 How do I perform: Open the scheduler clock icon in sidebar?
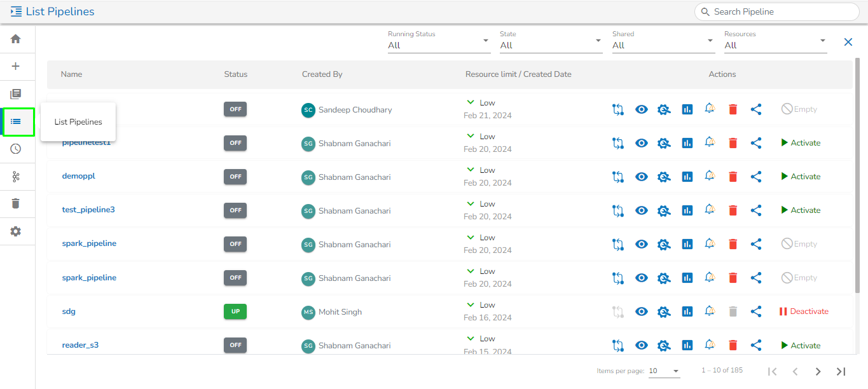pyautogui.click(x=16, y=149)
